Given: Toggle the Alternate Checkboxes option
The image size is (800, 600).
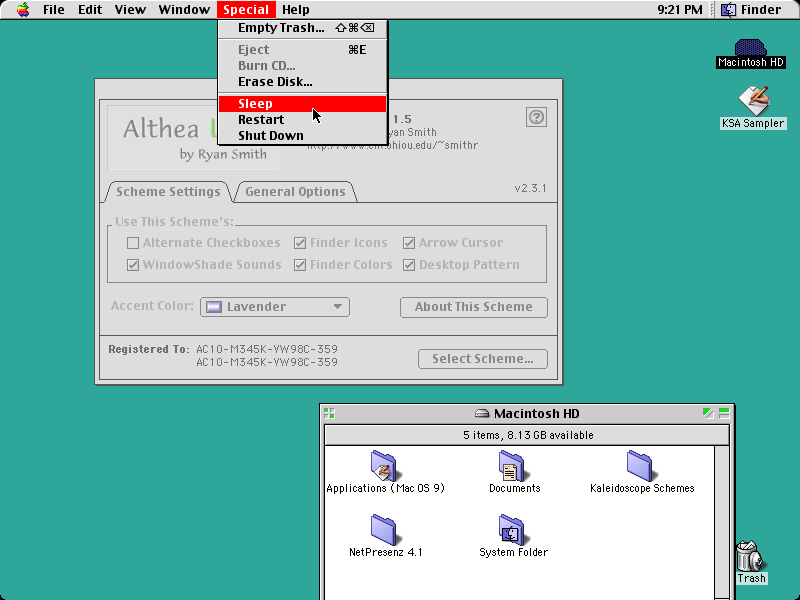Looking at the screenshot, I should (x=133, y=243).
